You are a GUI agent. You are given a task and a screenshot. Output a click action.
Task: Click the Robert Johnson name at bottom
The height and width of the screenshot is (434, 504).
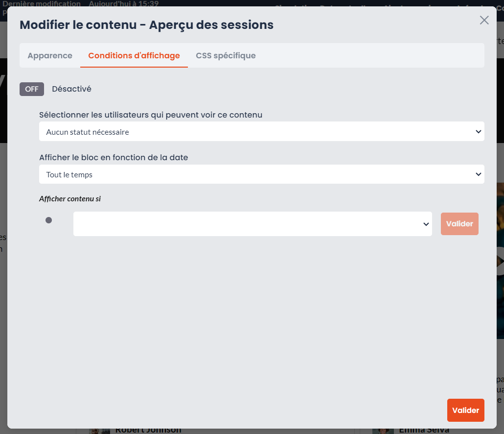point(148,431)
